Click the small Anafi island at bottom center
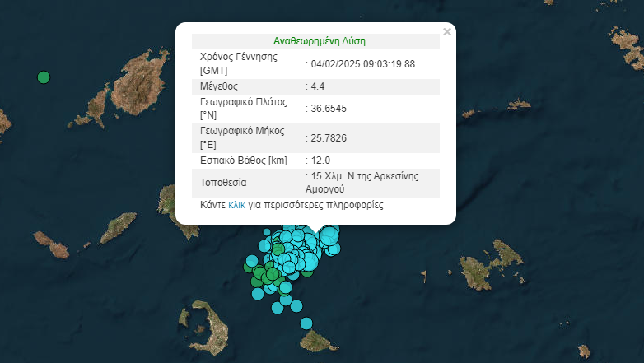Screen dimensions: 644x363 (x=315, y=340)
